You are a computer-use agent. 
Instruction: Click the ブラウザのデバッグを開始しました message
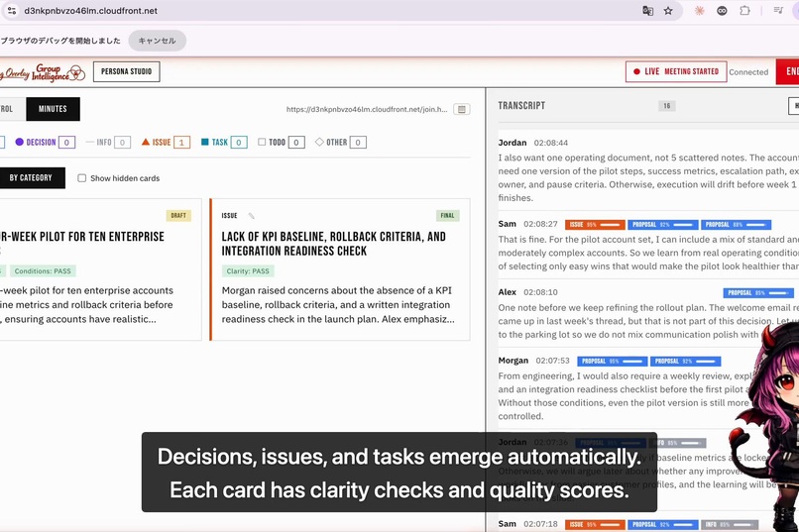pyautogui.click(x=60, y=41)
